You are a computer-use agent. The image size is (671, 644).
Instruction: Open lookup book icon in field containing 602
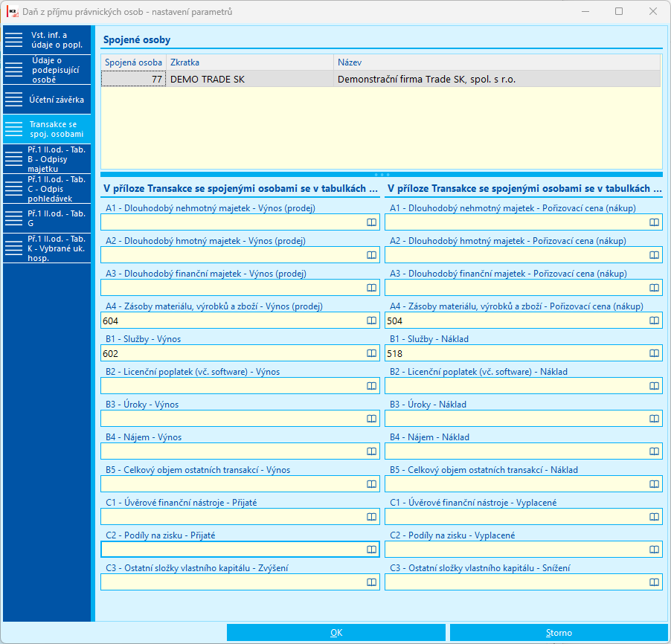371,353
